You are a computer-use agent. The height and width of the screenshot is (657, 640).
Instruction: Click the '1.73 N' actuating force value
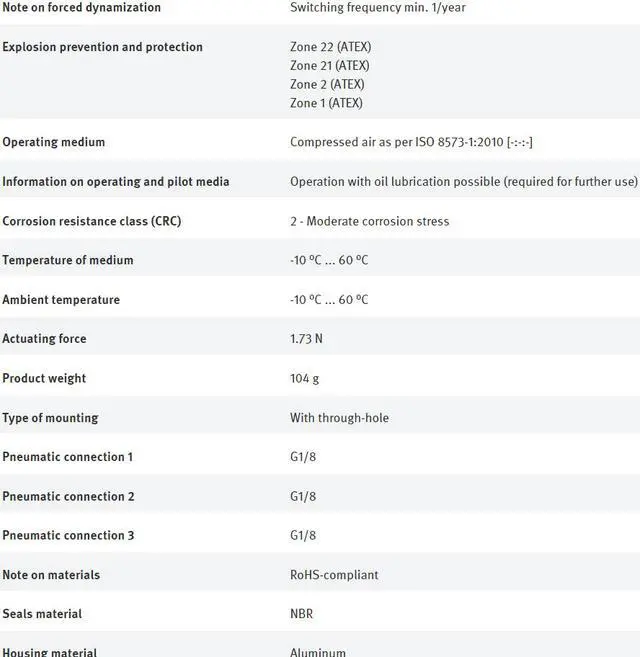click(x=306, y=339)
